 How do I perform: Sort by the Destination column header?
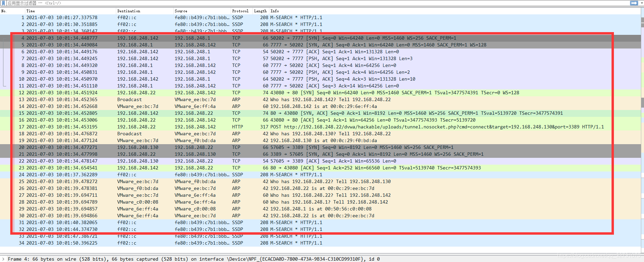[x=145, y=11]
